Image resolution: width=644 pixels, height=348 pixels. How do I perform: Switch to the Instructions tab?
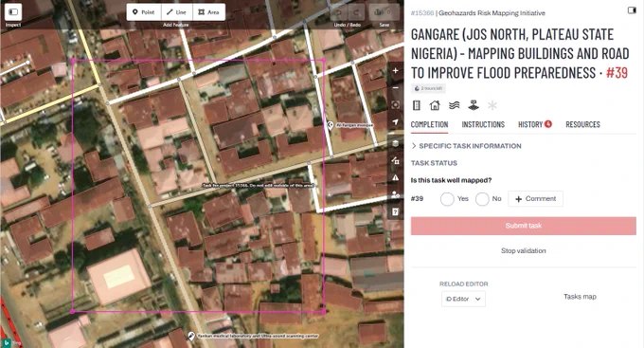[483, 124]
